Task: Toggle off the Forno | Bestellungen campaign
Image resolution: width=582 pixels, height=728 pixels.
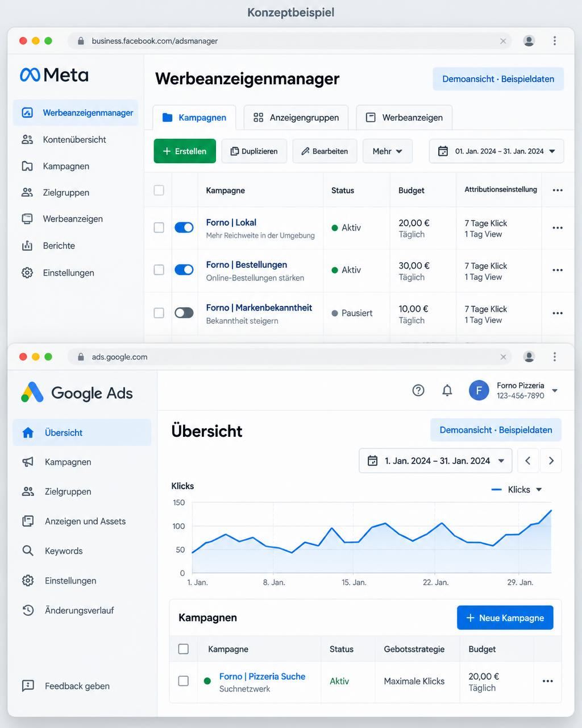Action: pos(184,270)
